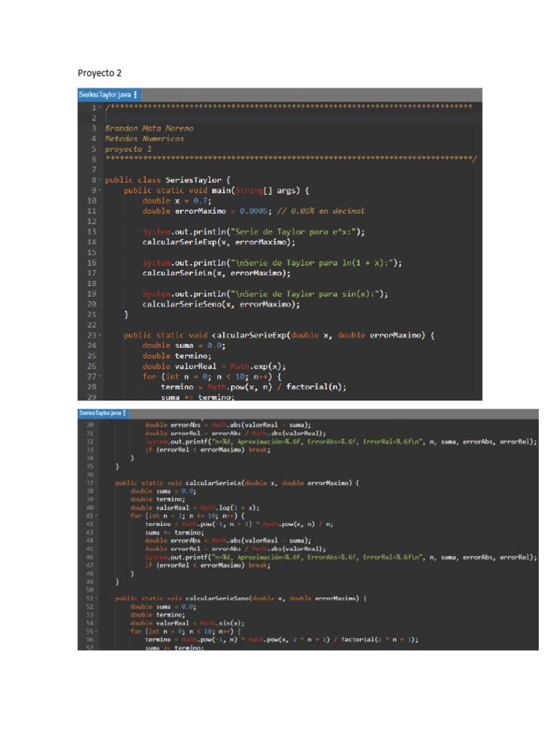Click the 'double errorMaximo = 0.0005;' declaration

pos(207,211)
